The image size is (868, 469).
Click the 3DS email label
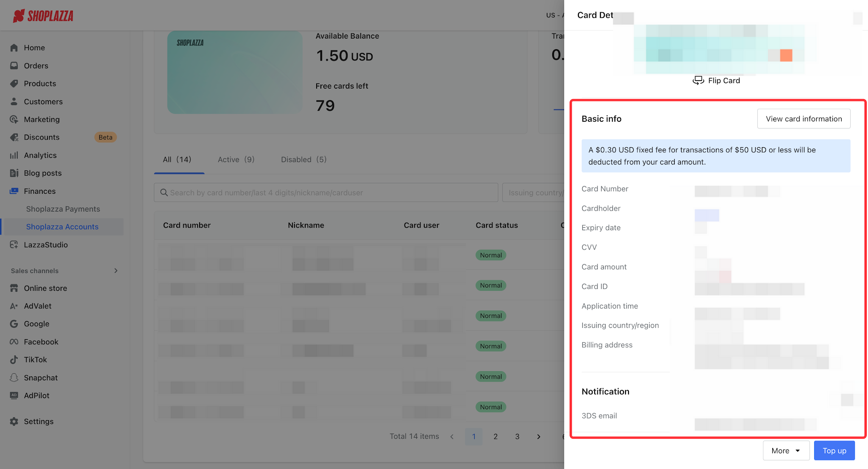(599, 416)
